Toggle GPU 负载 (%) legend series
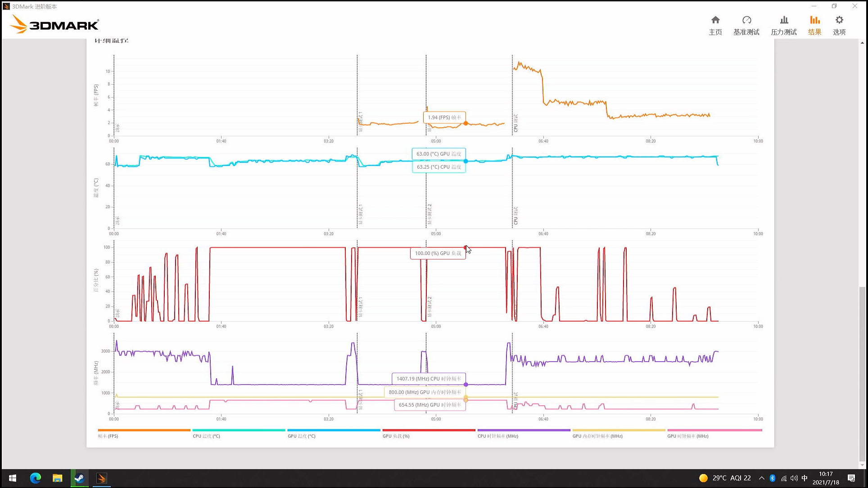 [396, 436]
